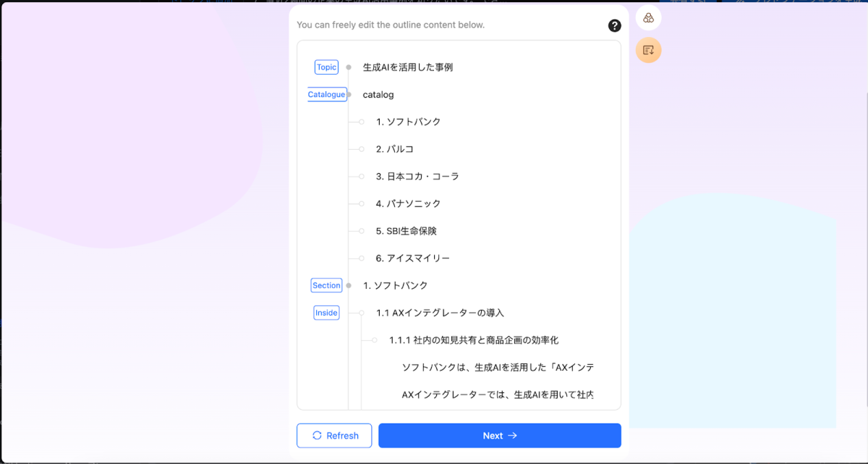Select the '1. ソフトバンク' catalog entry
The image size is (868, 464).
pyautogui.click(x=408, y=122)
